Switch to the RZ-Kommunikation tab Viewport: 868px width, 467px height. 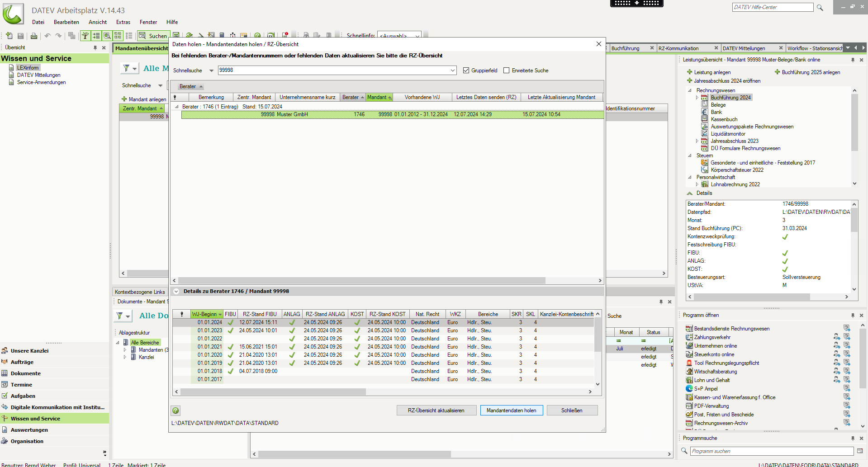pyautogui.click(x=678, y=48)
